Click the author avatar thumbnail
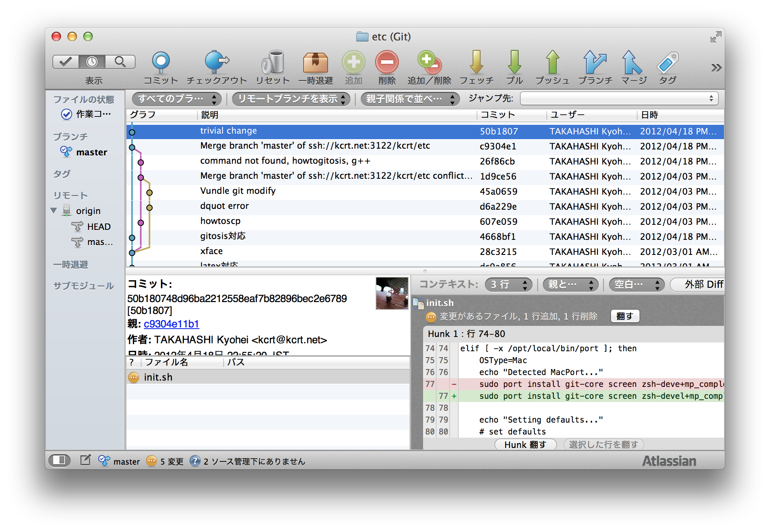Viewport: 770px width, 532px height. pos(392,293)
